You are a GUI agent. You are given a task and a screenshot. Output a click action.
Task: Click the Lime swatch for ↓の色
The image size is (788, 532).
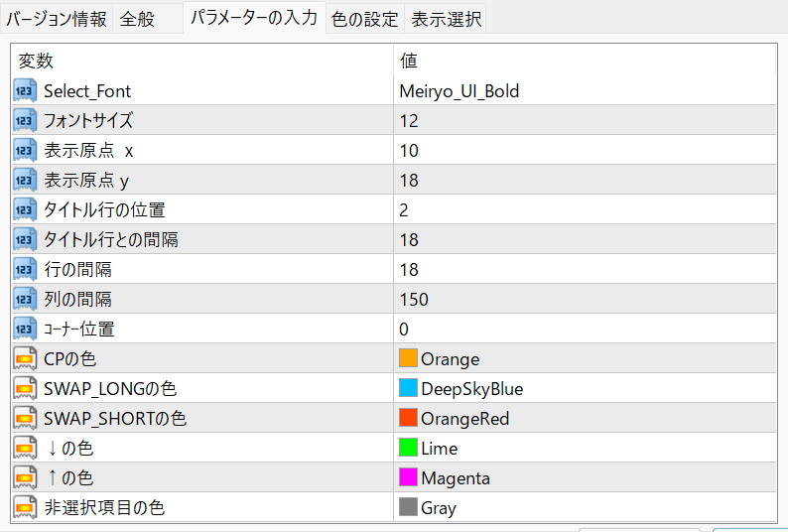408,449
